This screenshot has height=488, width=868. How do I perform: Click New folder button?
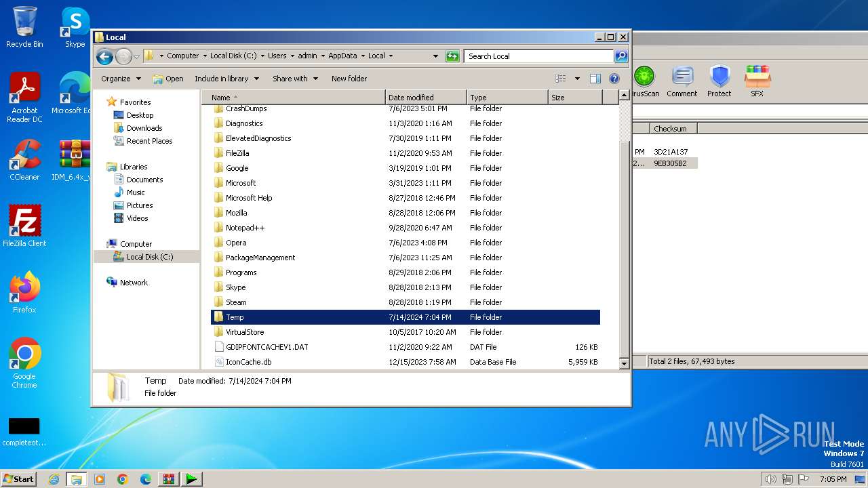click(349, 79)
